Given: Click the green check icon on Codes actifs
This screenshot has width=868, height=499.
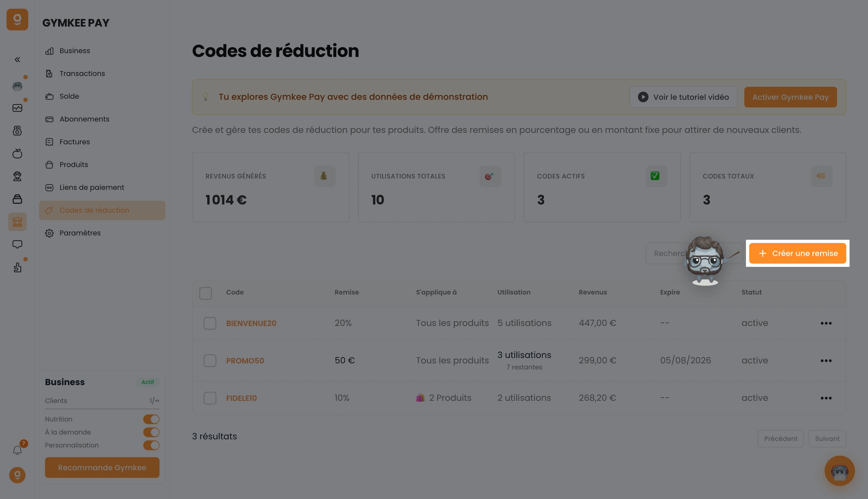Looking at the screenshot, I should click(x=656, y=176).
